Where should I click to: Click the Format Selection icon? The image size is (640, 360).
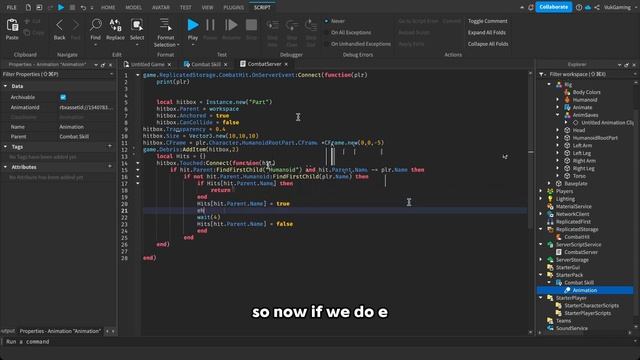point(165,24)
